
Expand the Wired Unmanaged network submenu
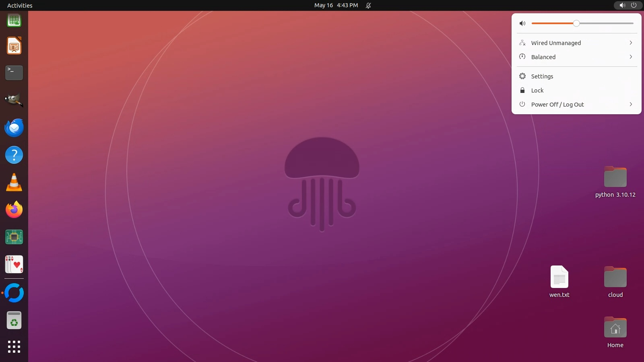(576, 43)
